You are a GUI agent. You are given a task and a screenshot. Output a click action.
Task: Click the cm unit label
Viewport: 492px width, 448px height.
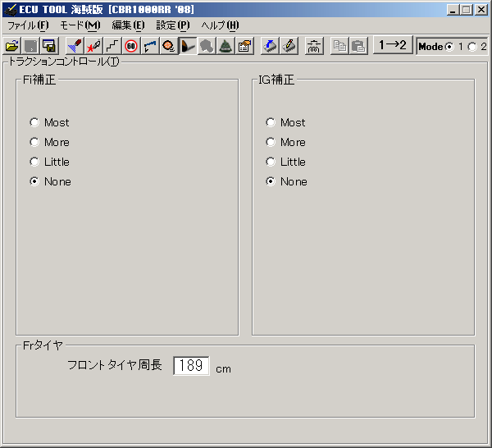pos(223,369)
